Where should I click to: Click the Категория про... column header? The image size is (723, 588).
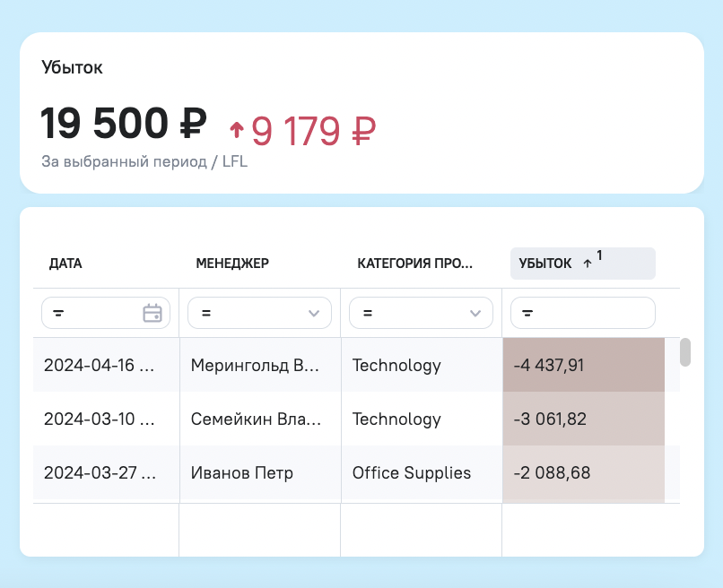(415, 264)
